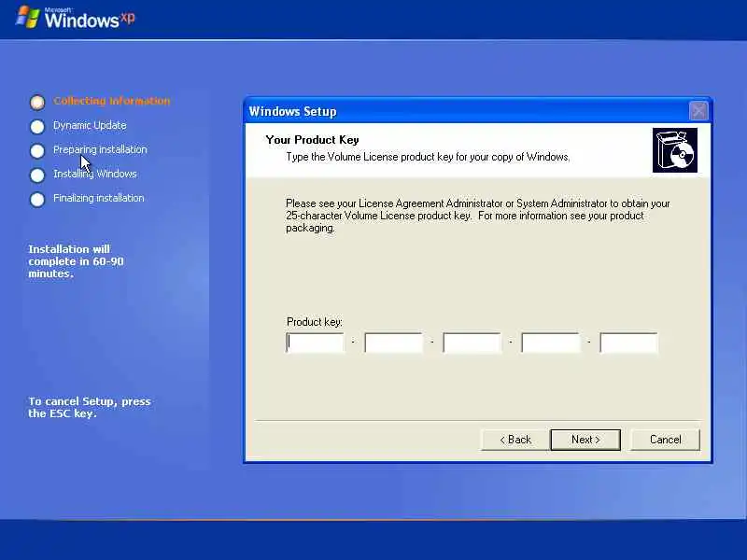The width and height of the screenshot is (747, 560).
Task: Focus the first product key field
Action: pos(315,343)
